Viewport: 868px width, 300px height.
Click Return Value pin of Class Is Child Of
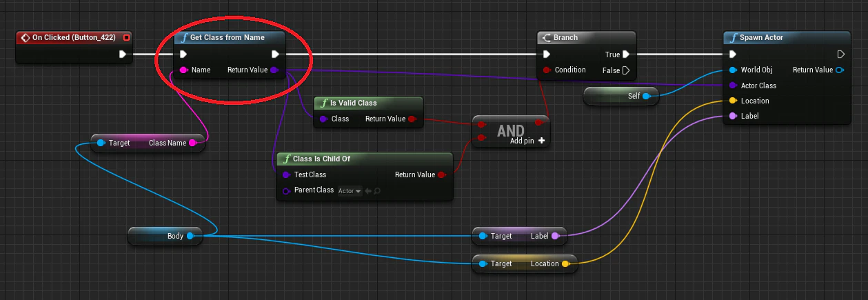click(x=442, y=174)
